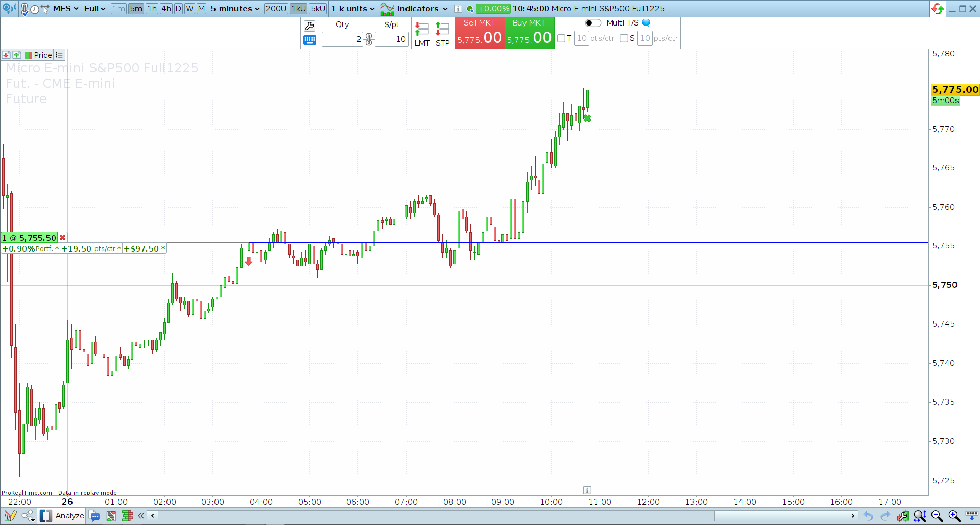Click the Buy MKT button
The width and height of the screenshot is (980, 525).
click(x=529, y=33)
